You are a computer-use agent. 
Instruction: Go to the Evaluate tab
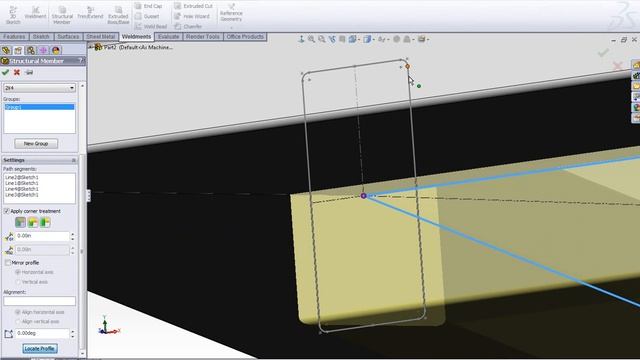coord(169,37)
